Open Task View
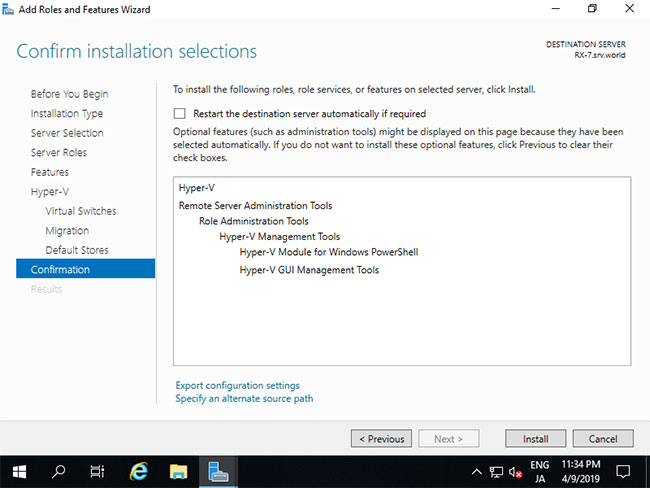Viewport: 650px width, 488px height. click(97, 471)
